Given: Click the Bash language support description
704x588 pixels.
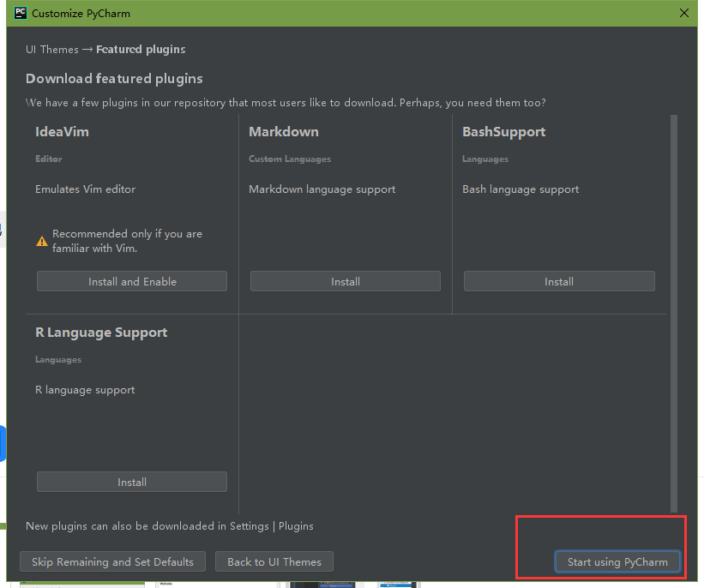Looking at the screenshot, I should pyautogui.click(x=520, y=189).
